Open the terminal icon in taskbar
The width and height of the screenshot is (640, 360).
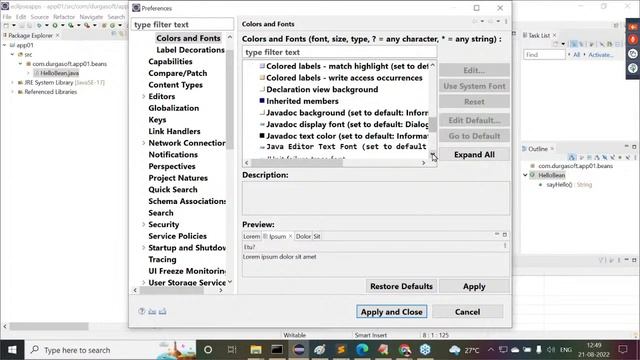pos(277,350)
